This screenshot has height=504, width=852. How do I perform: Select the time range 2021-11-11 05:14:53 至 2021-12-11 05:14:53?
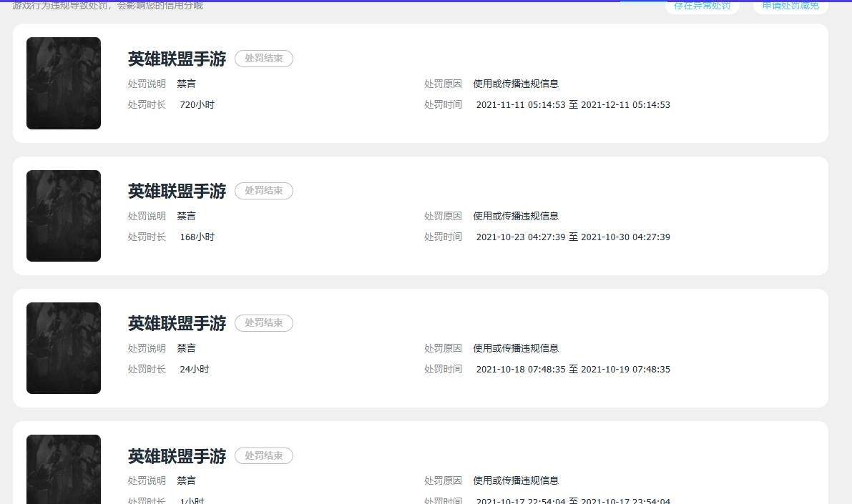click(x=573, y=105)
